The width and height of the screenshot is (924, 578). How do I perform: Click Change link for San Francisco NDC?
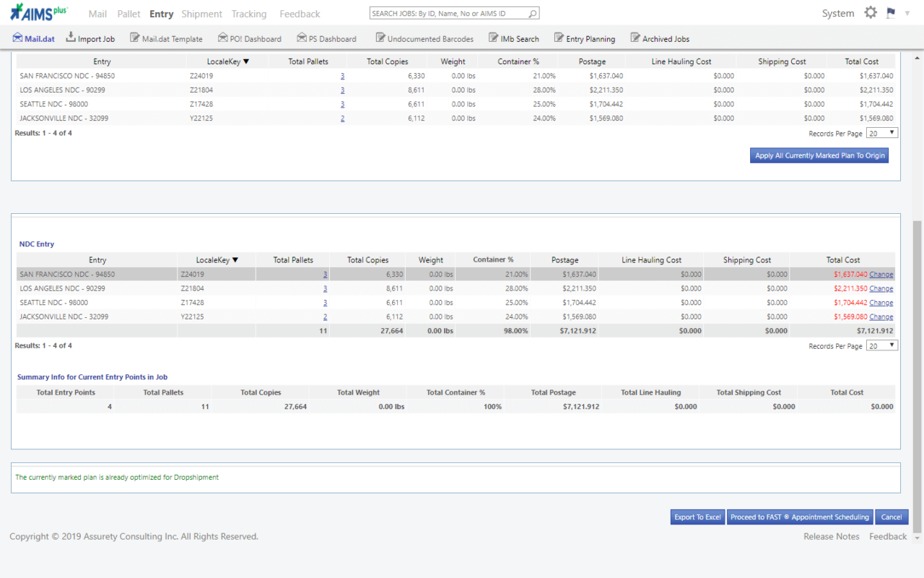[881, 275]
